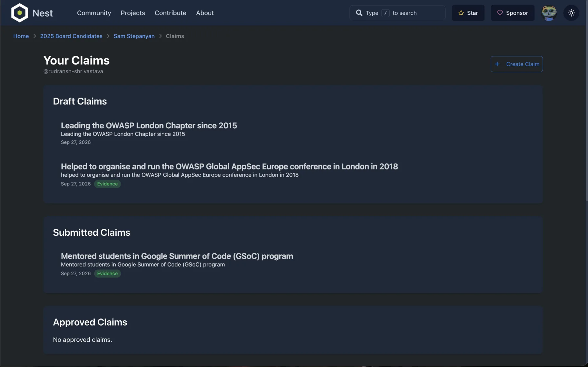Click Evidence badge on GSoC claim

[x=107, y=274]
